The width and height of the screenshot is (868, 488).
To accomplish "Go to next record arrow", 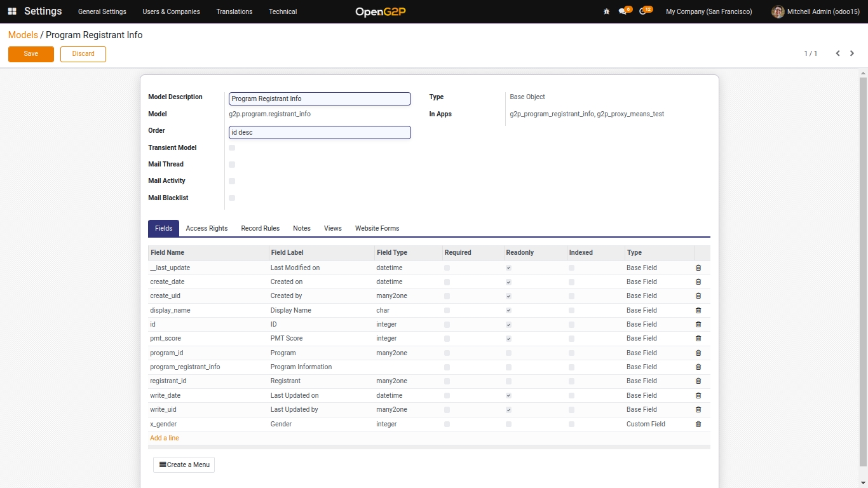I will (852, 53).
